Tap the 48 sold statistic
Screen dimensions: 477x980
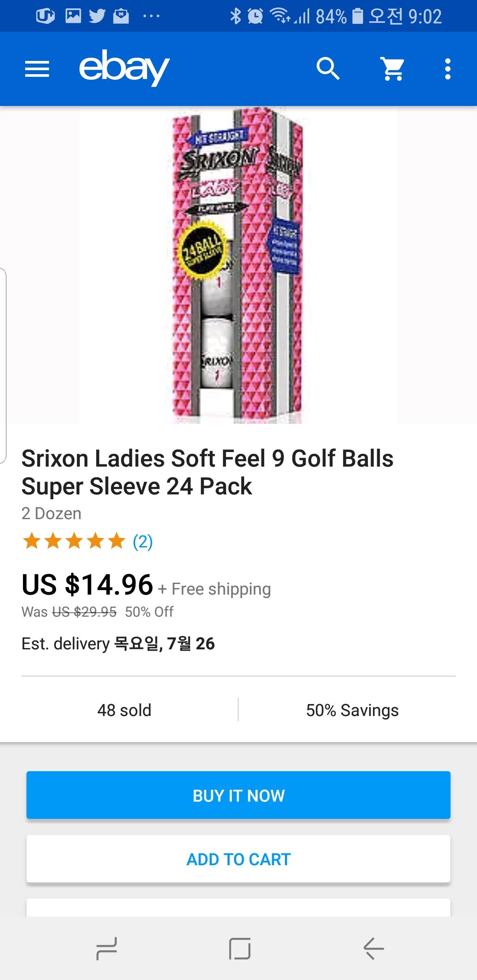click(x=124, y=710)
